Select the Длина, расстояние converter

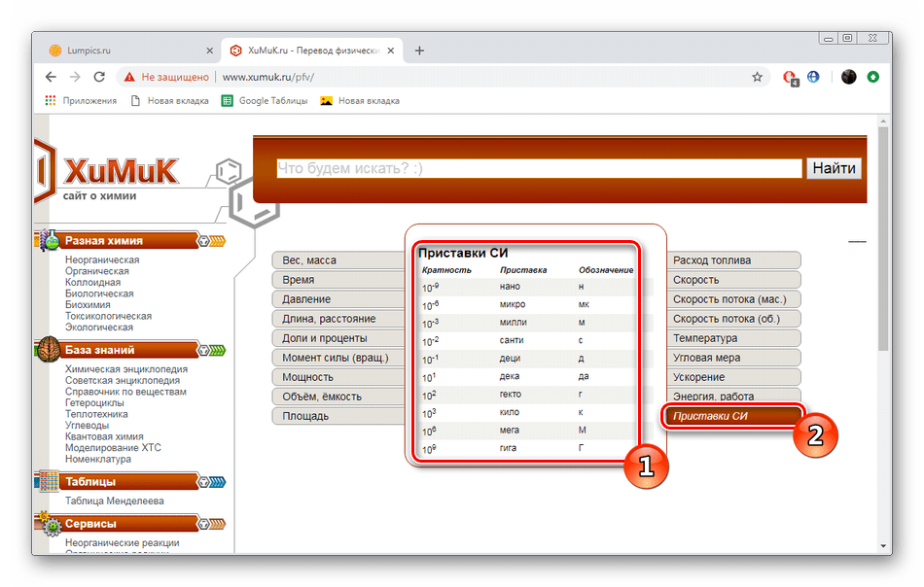338,319
